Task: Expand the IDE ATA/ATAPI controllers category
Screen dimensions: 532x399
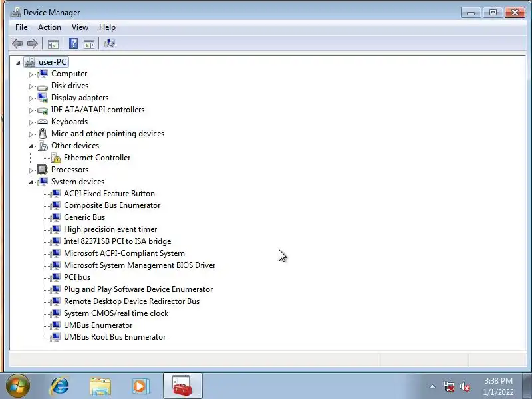Action: pyautogui.click(x=31, y=110)
